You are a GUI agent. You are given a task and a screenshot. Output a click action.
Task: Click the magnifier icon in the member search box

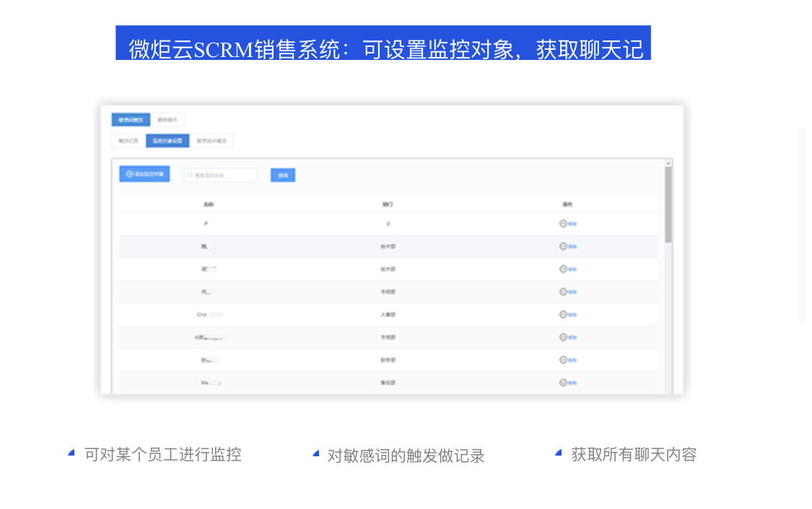pos(190,175)
